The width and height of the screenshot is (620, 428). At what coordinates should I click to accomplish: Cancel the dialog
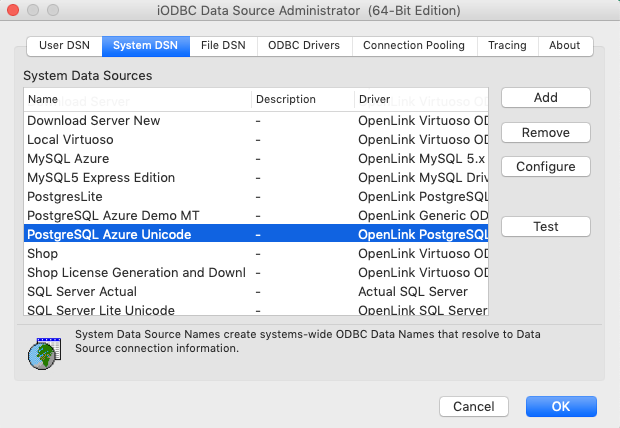473,406
